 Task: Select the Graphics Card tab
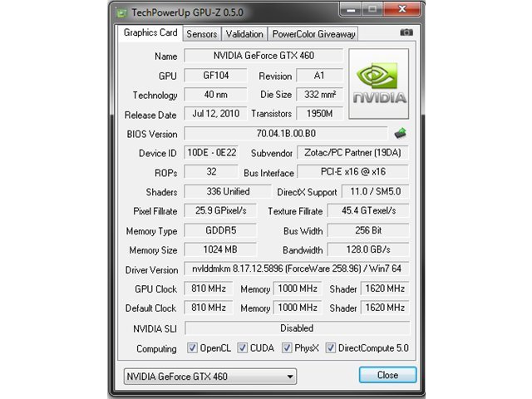point(150,32)
